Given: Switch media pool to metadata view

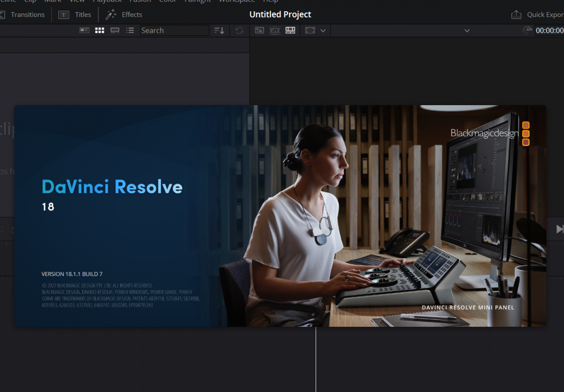Looking at the screenshot, I should point(84,31).
